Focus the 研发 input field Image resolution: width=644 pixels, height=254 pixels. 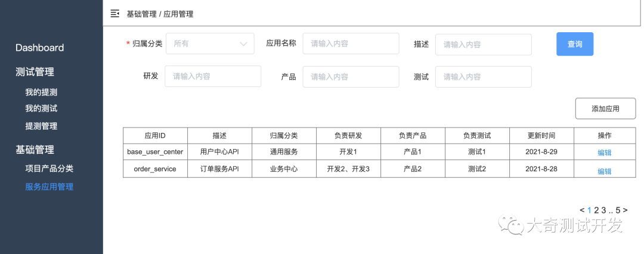click(213, 76)
